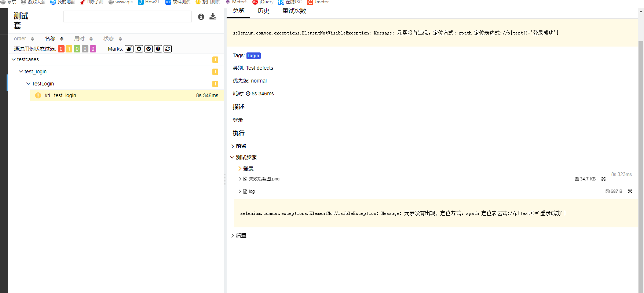The width and height of the screenshot is (644, 293).
Task: Toggle the new-broken (exclamation) mark filter
Action: click(x=158, y=49)
